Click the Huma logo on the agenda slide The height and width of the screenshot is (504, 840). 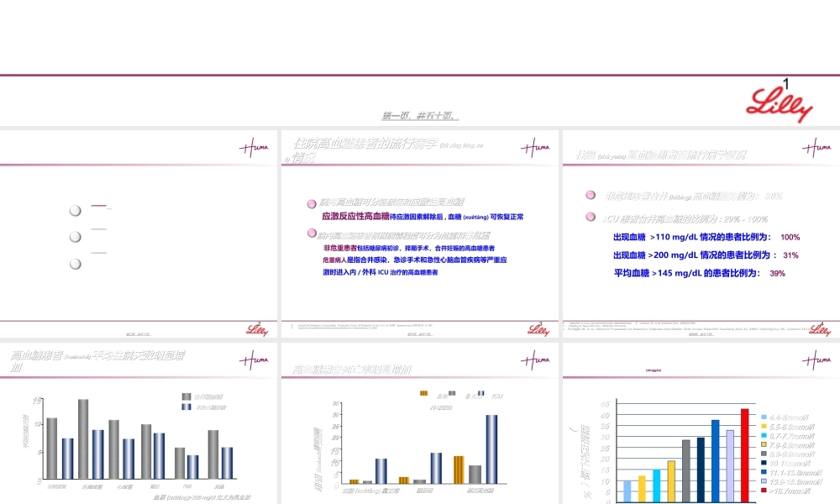[x=255, y=149]
